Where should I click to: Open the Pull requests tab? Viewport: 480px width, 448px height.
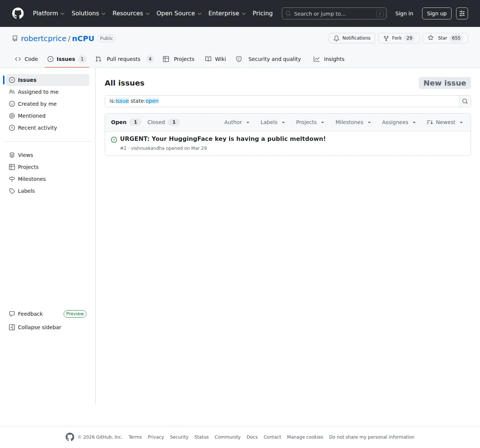[x=124, y=59]
